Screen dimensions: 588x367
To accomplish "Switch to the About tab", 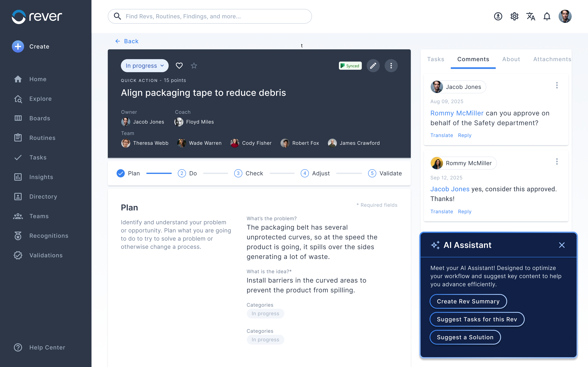I will (x=511, y=59).
